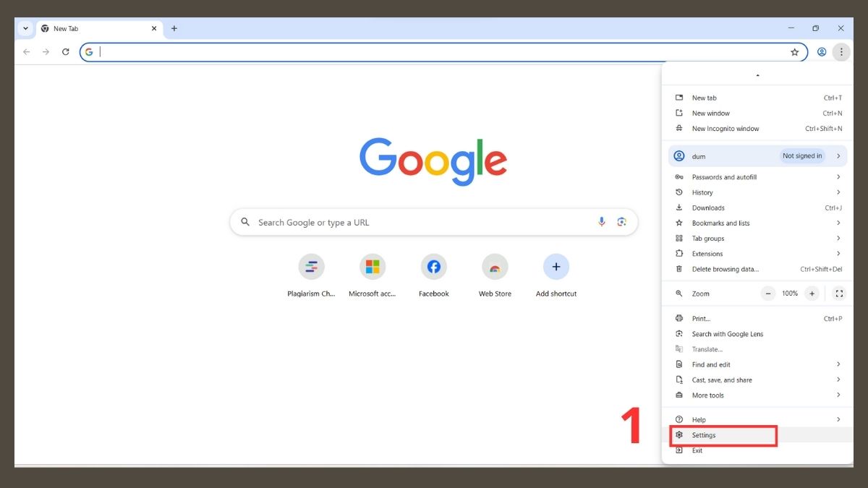868x488 pixels.
Task: Select Delete browsing data
Action: (x=758, y=269)
